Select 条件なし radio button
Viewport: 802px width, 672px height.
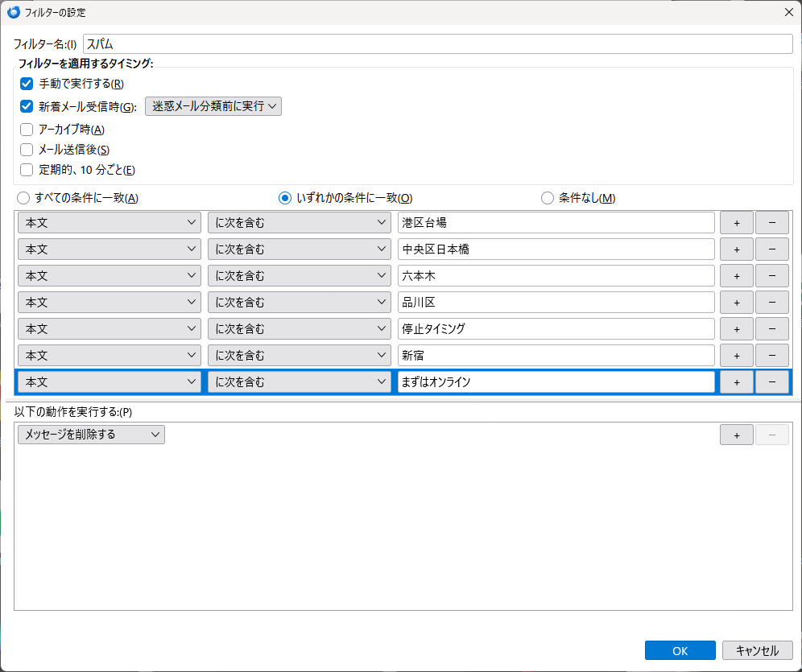pyautogui.click(x=548, y=198)
